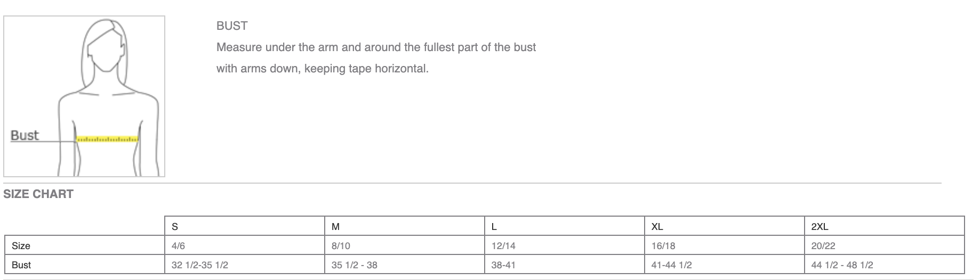Screen dimensions: 980x280
Task: Click the 44 1/2 - 48 1/2 bust cell
Action: (842, 265)
